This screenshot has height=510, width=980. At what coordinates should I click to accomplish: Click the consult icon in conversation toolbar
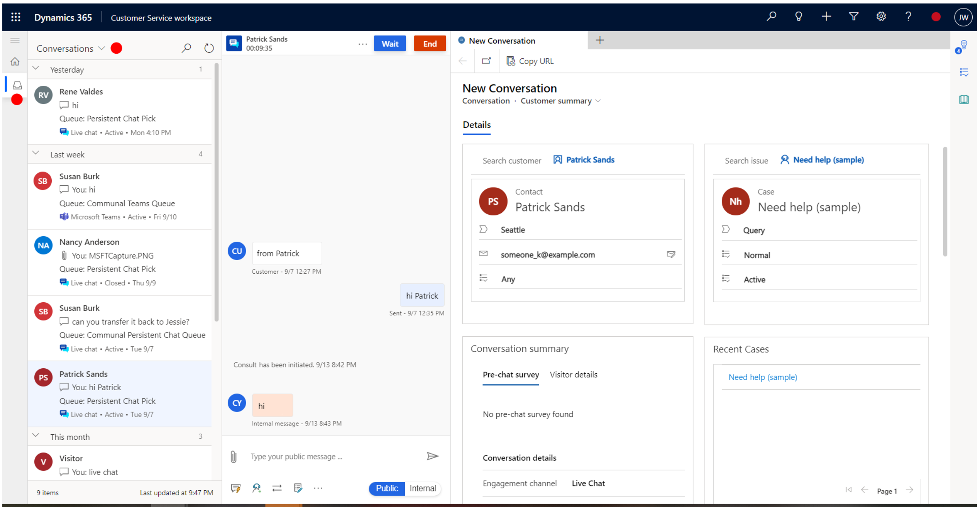tap(257, 488)
